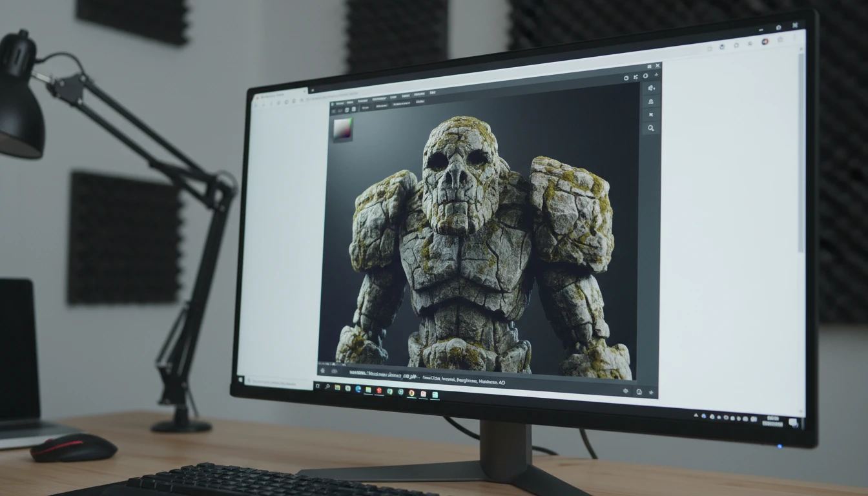Open the notification center in system tray
Screen dimensions: 868x496
point(793,423)
